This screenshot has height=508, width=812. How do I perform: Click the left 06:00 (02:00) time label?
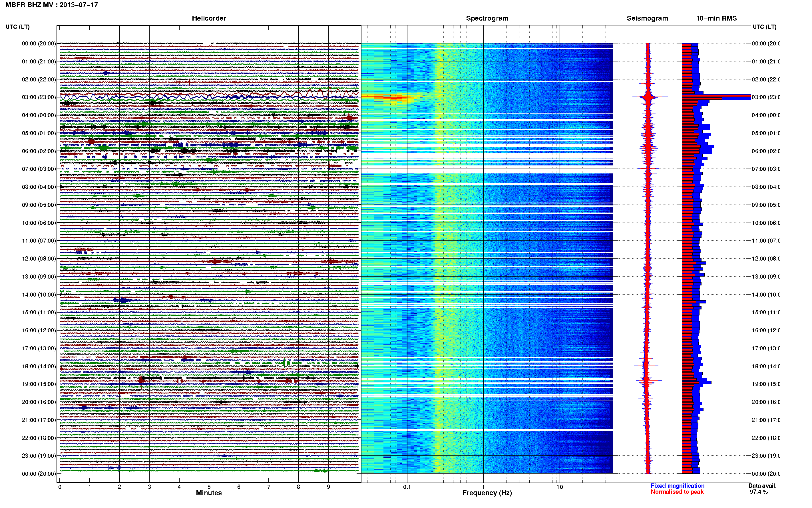(x=39, y=151)
